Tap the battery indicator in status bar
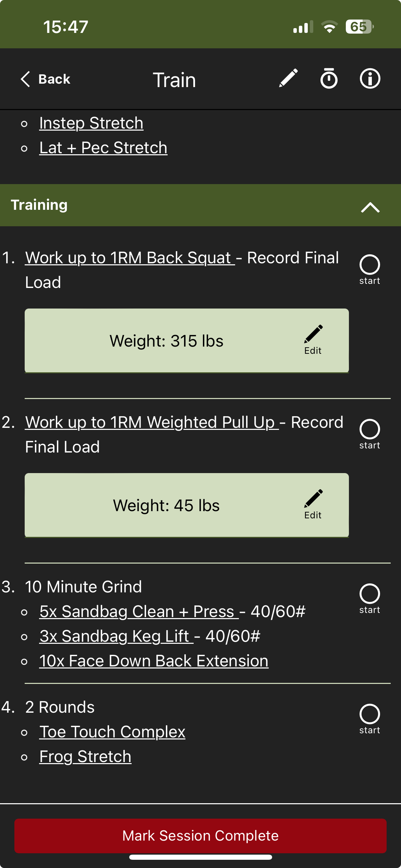This screenshot has width=401, height=868. [359, 27]
